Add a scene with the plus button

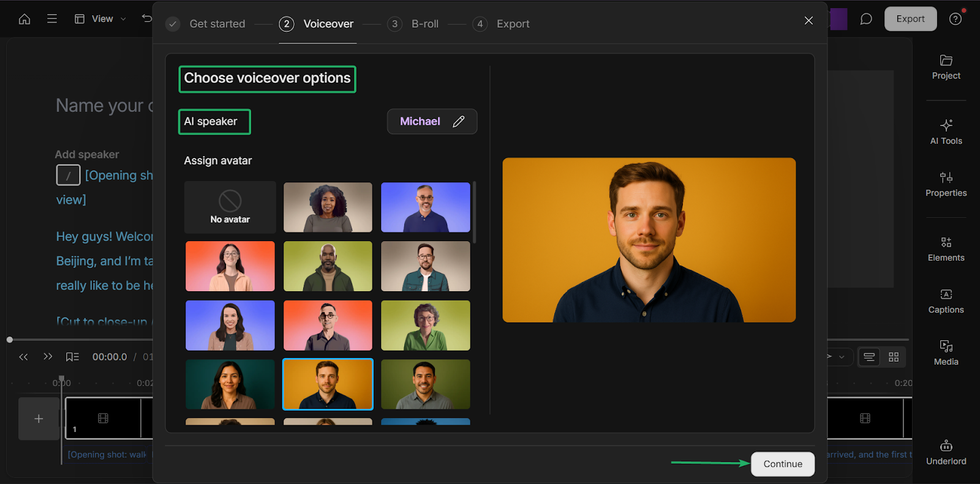pos(39,419)
